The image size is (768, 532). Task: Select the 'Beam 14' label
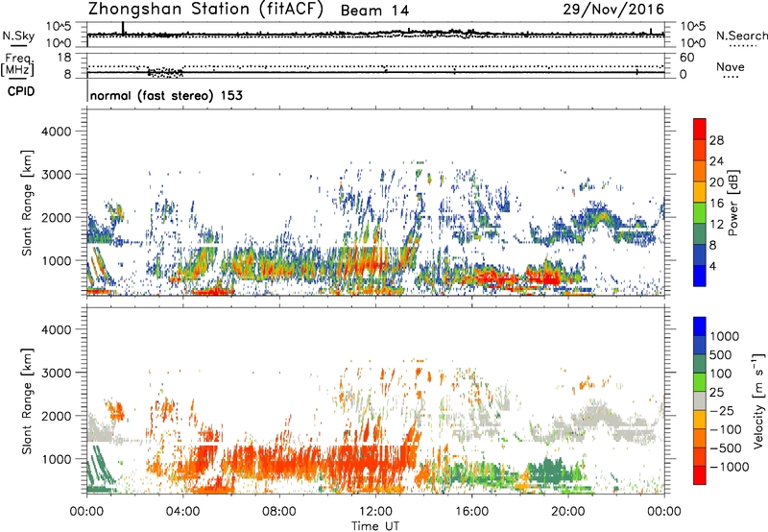click(x=374, y=11)
